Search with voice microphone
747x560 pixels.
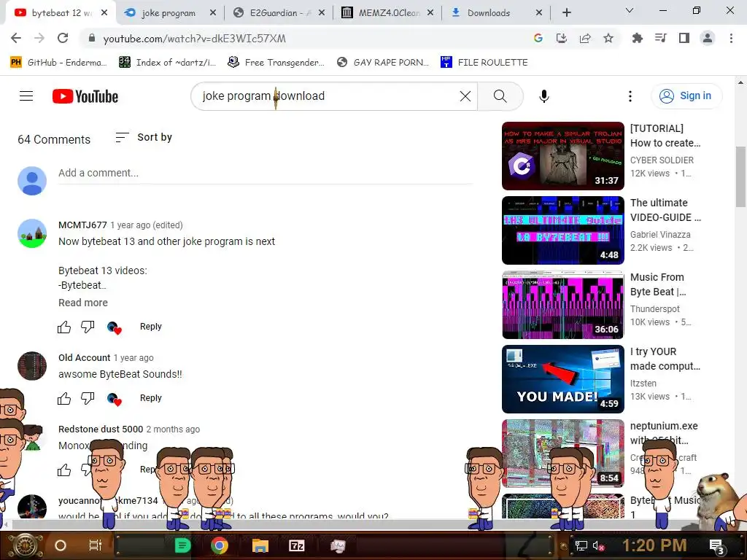tap(543, 96)
